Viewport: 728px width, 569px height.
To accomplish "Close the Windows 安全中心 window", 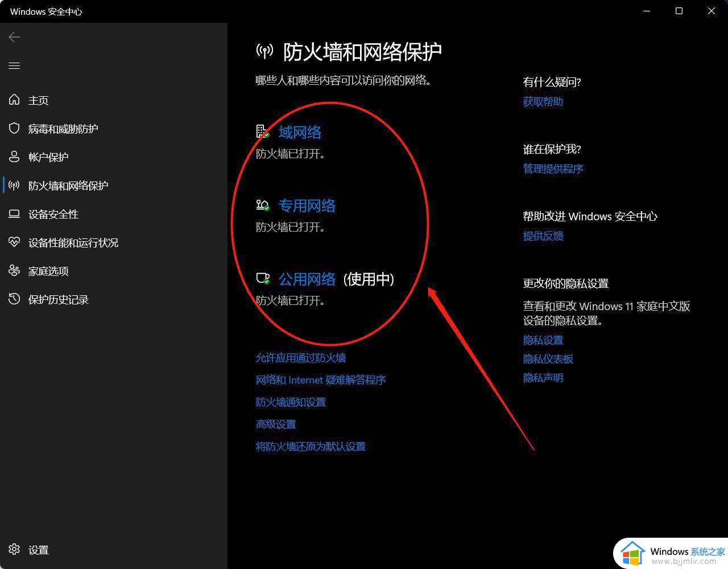I will (712, 11).
